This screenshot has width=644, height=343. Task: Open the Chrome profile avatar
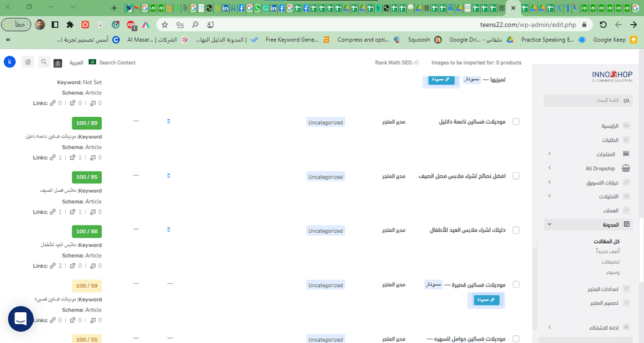[x=40, y=24]
